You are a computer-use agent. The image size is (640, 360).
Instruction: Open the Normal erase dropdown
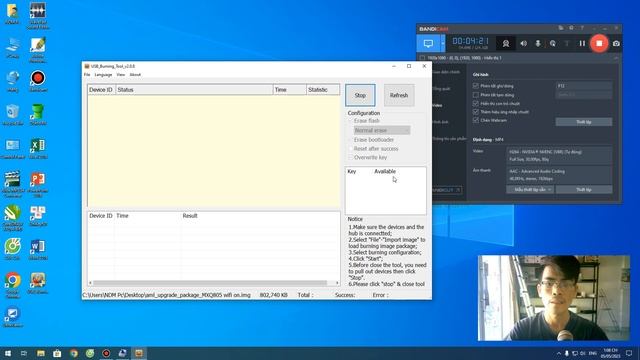[x=382, y=130]
